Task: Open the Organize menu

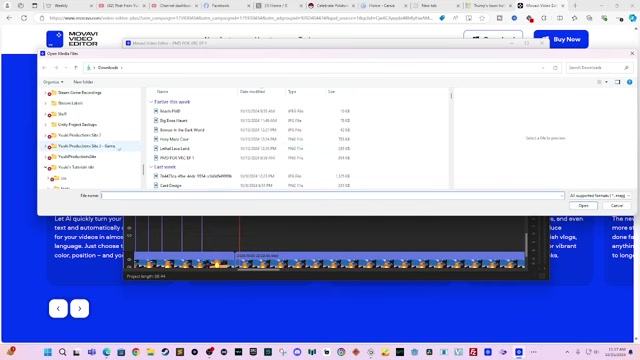Action: pos(53,82)
